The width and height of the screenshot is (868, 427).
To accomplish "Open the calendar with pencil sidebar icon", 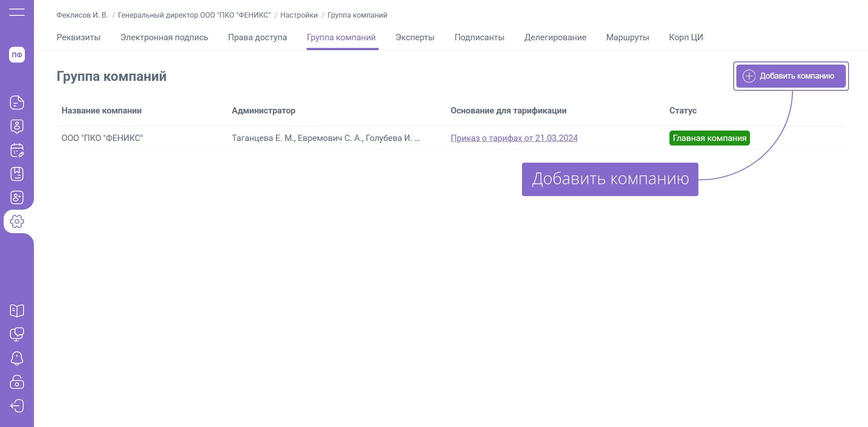I will pos(17,150).
